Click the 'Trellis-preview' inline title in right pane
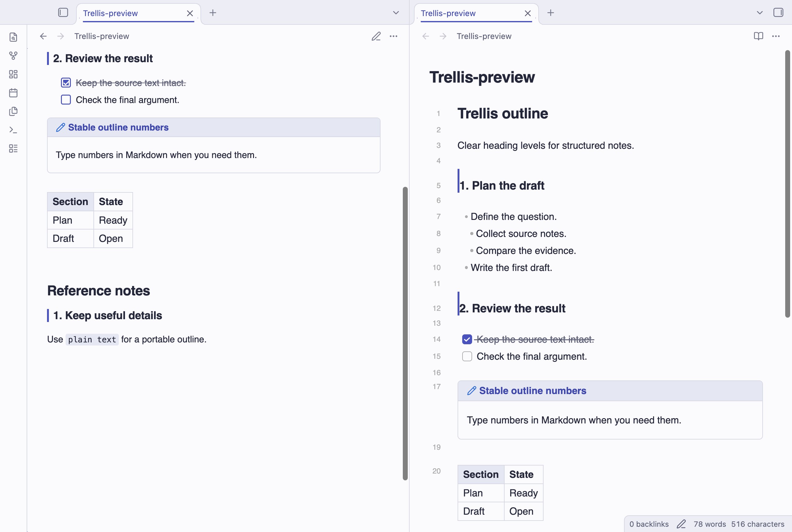The image size is (792, 532). tap(482, 77)
